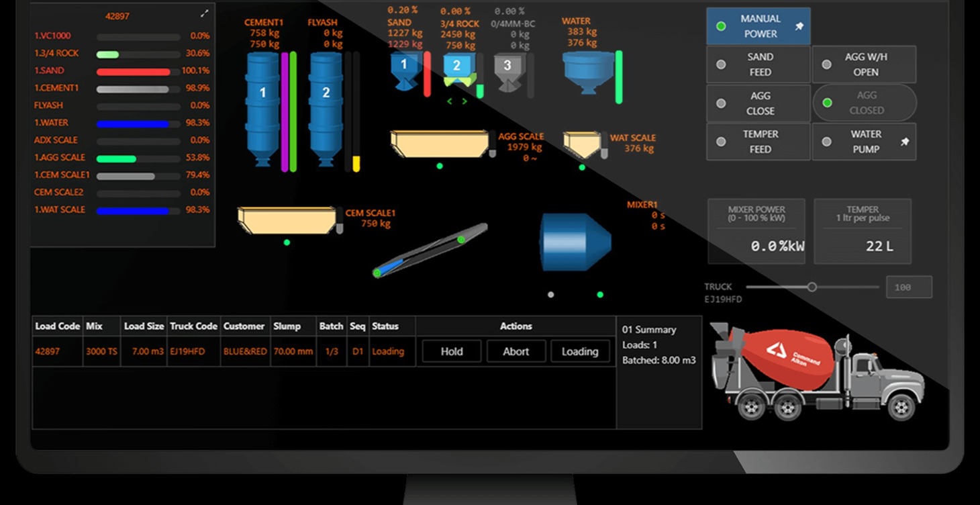Select the conveyor belt graphic
The height and width of the screenshot is (505, 980).
[430, 250]
